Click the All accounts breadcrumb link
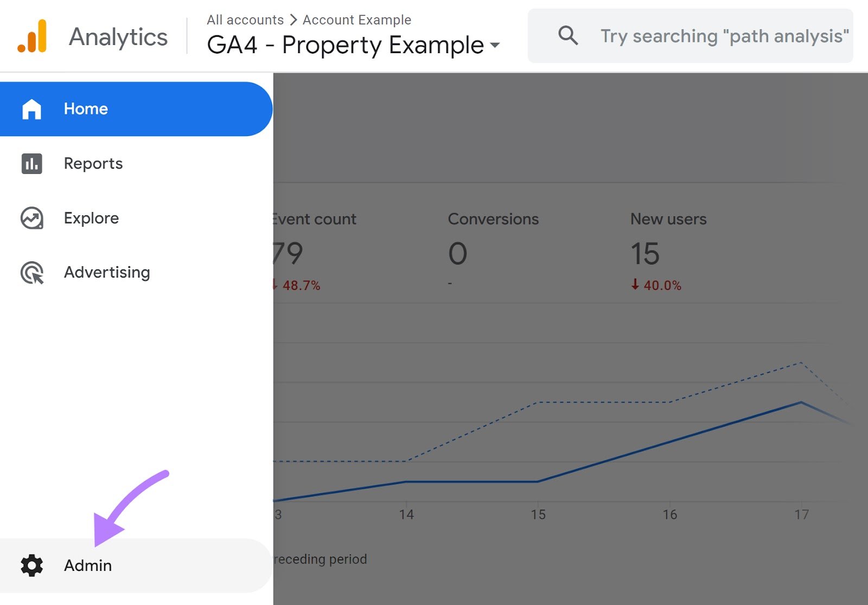This screenshot has width=868, height=605. click(245, 20)
